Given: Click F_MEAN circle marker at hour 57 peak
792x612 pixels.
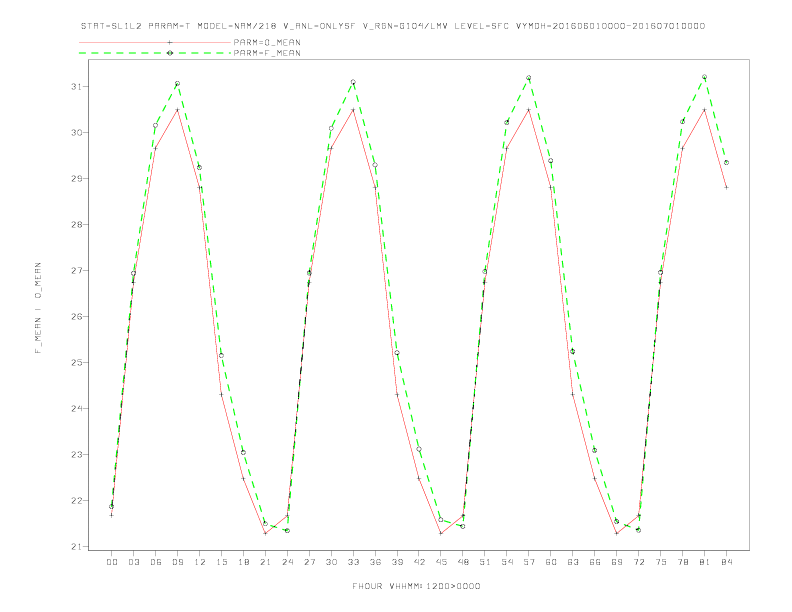Looking at the screenshot, I should coord(529,78).
